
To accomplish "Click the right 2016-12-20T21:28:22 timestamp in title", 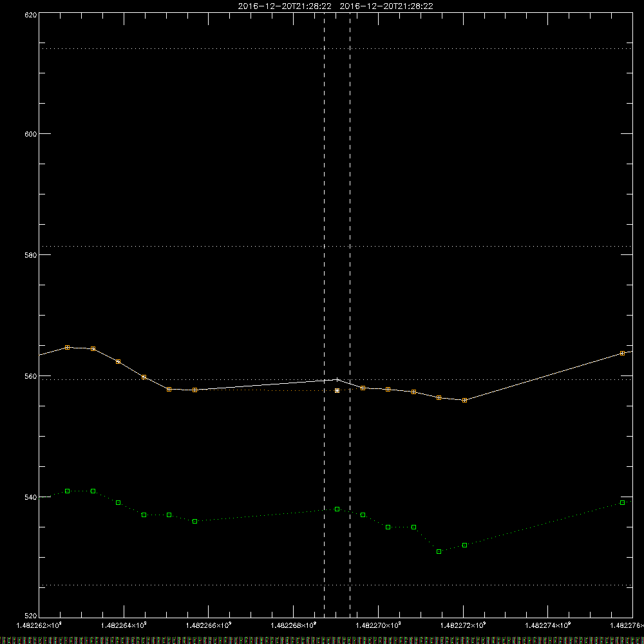I will pyautogui.click(x=386, y=6).
